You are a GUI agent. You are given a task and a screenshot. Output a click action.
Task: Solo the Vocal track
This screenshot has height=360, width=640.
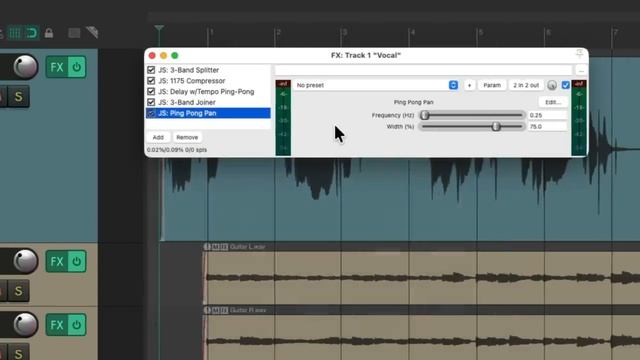pos(18,96)
